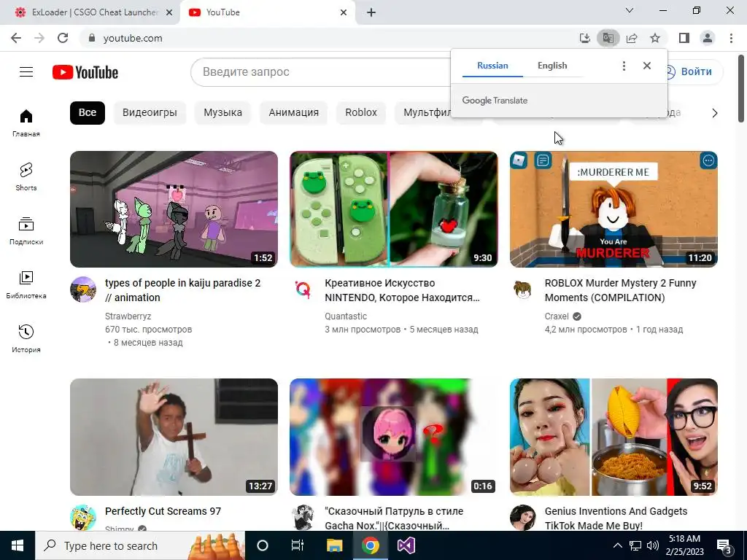The height and width of the screenshot is (560, 747).
Task: Open Perfectly Cut Screams 97 thumbnail
Action: pyautogui.click(x=174, y=437)
